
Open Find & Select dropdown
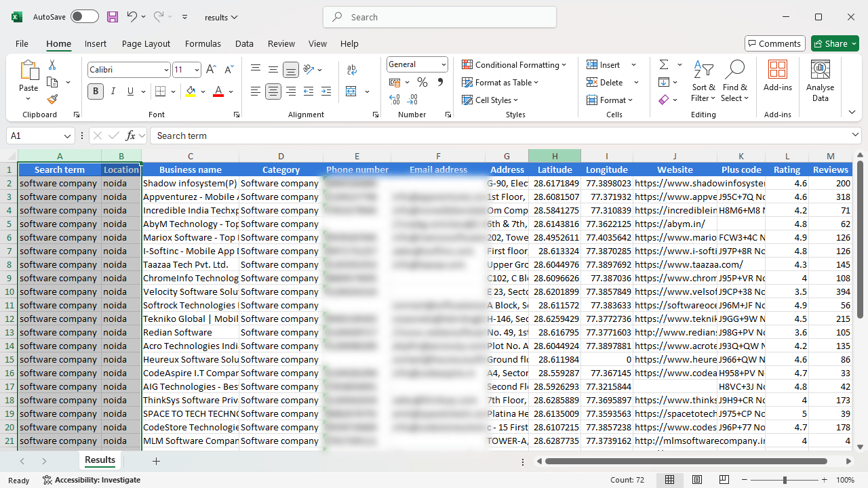click(735, 81)
